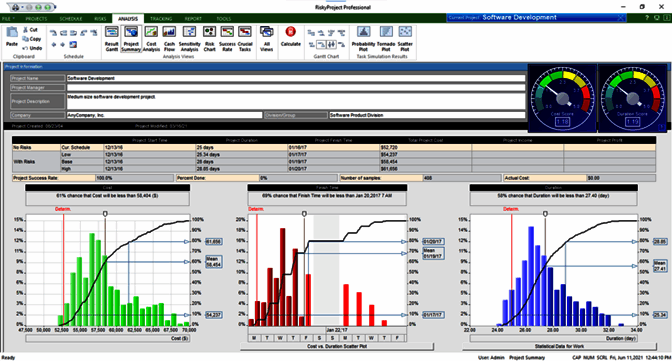The height and width of the screenshot is (361, 672).
Task: Switch to the TRACKING tab
Action: 161,19
